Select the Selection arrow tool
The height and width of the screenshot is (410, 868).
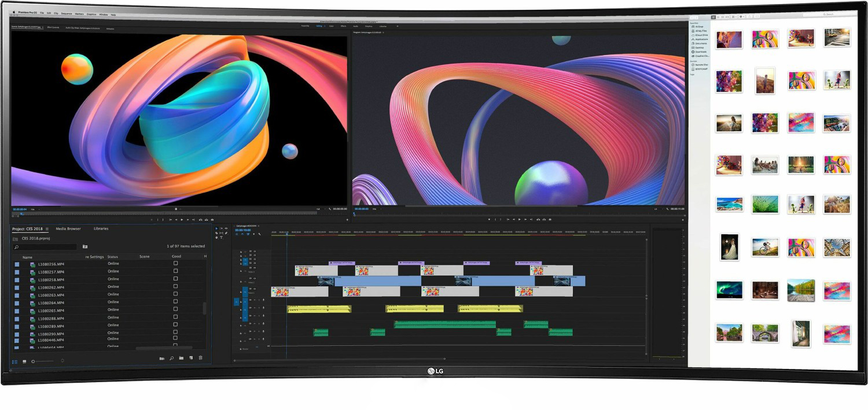click(x=216, y=228)
